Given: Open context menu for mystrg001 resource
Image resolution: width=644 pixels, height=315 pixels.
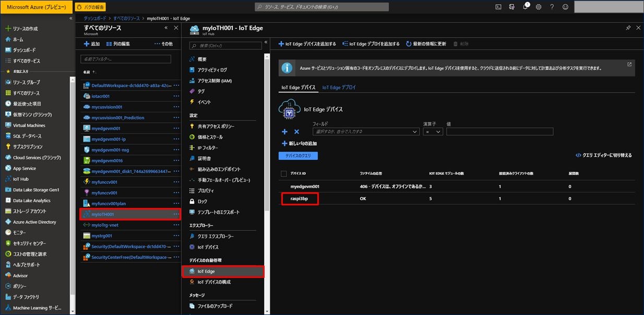Looking at the screenshot, I should 176,236.
